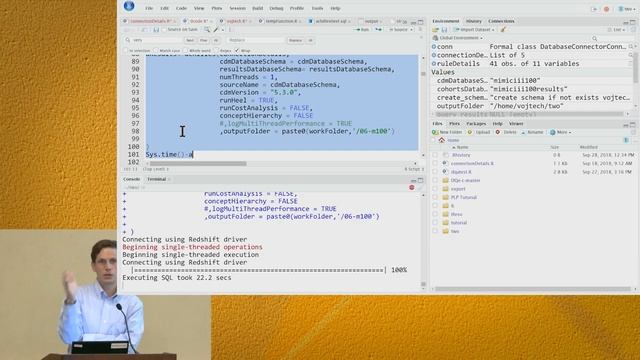Viewport: 640px width, 360px height.
Task: Stop the running console command
Action: [x=411, y=187]
